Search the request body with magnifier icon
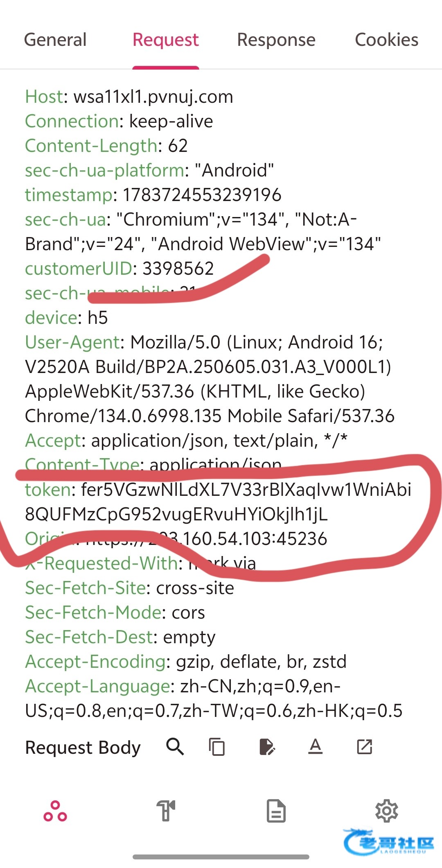Viewport: 442px width, 868px height. click(x=175, y=747)
